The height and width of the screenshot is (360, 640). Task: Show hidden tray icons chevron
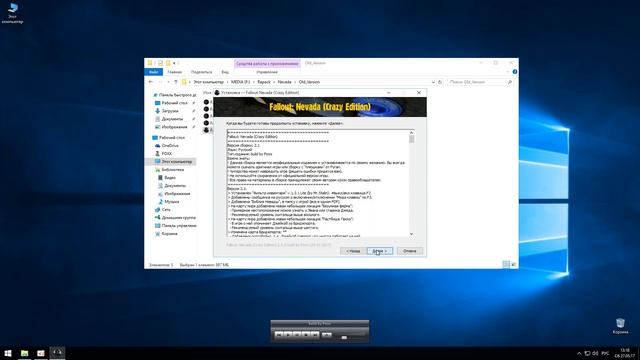pyautogui.click(x=579, y=353)
